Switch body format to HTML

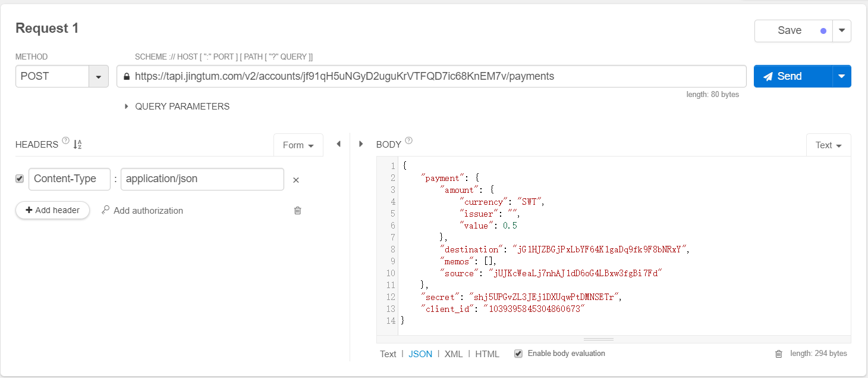488,354
